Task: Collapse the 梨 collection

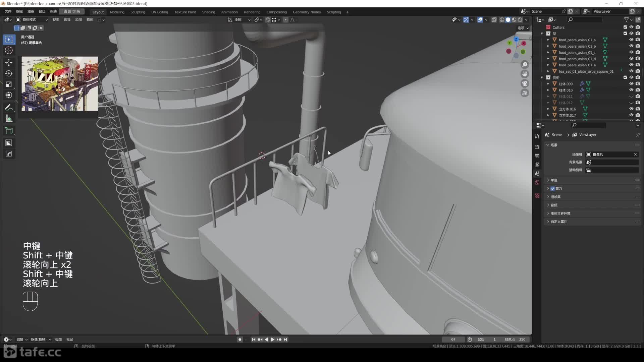Action: click(x=542, y=34)
